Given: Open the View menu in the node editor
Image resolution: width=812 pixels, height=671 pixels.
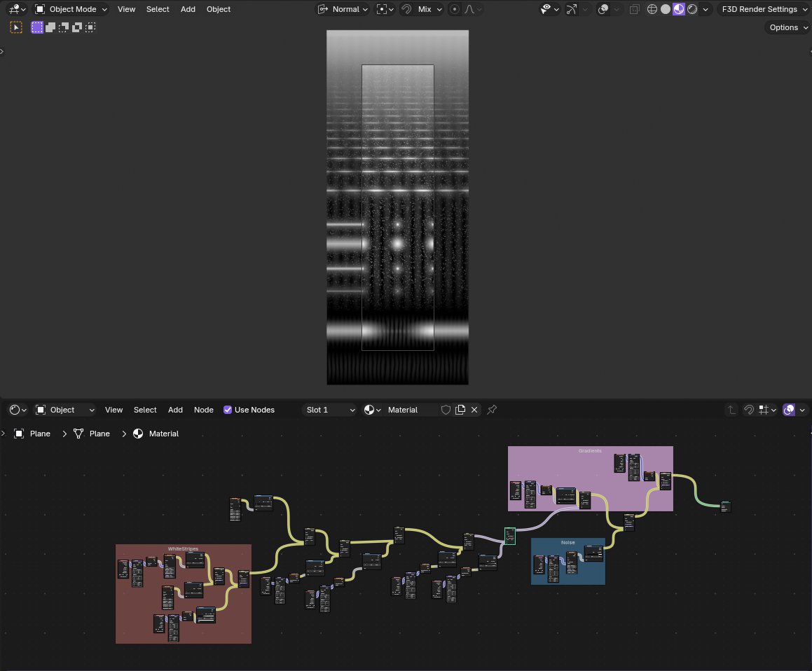Looking at the screenshot, I should pos(113,410).
